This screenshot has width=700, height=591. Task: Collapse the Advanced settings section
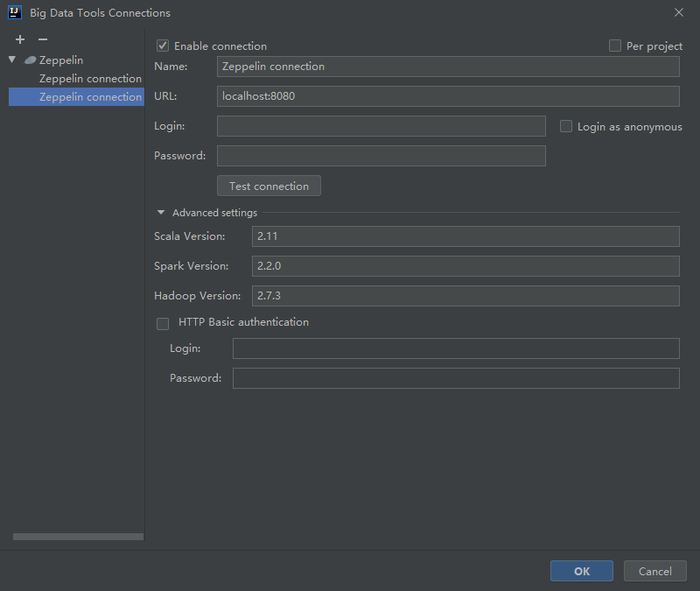pos(161,213)
